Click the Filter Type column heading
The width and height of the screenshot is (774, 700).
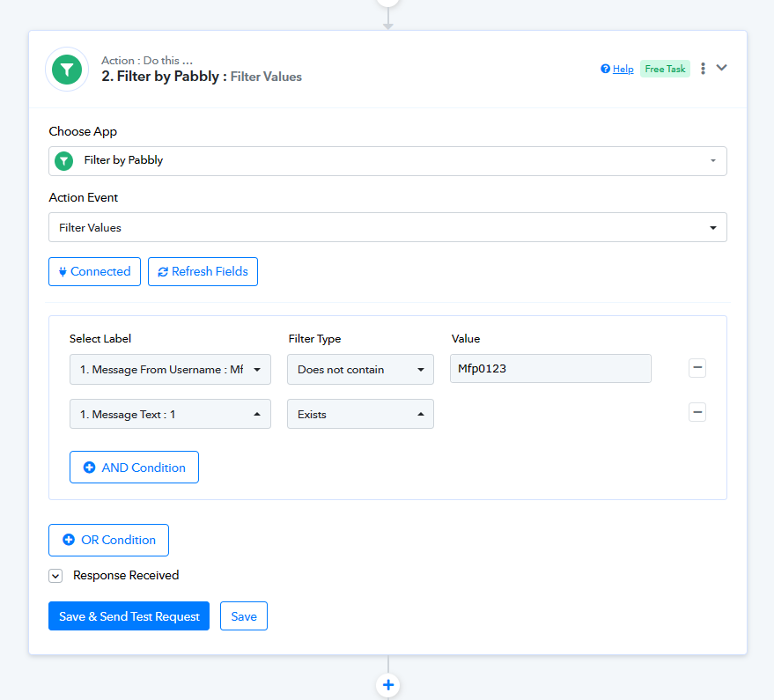coord(314,339)
